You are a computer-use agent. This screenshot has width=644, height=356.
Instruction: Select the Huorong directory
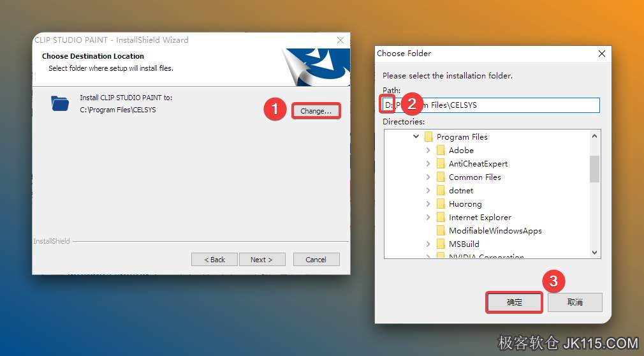[465, 204]
